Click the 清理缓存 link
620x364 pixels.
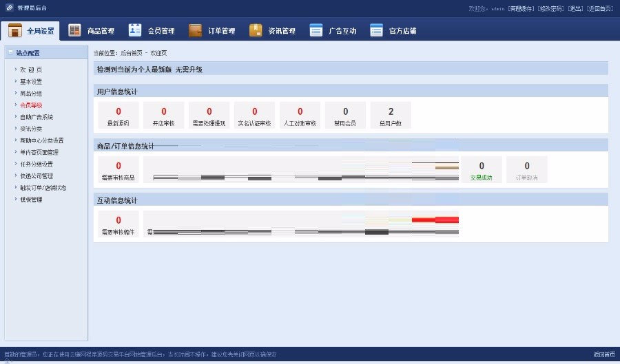click(521, 8)
